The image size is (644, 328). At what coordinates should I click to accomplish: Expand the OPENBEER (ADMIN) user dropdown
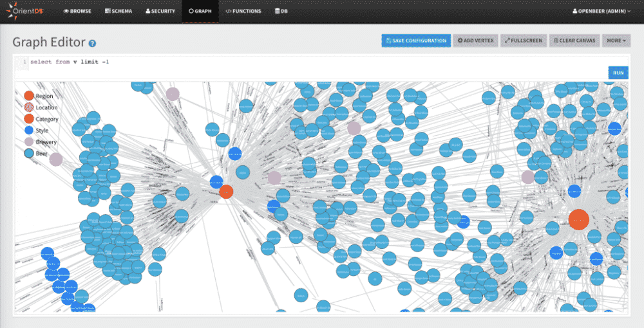click(601, 12)
